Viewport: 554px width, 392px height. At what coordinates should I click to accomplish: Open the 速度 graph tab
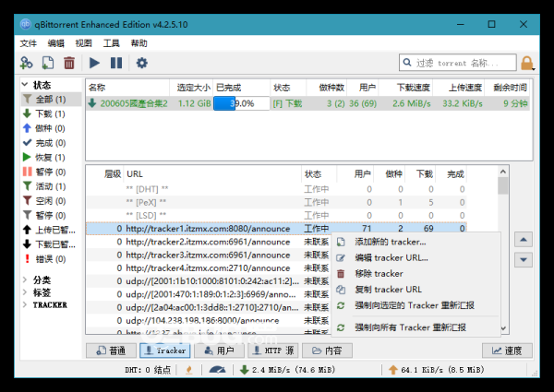tap(507, 350)
